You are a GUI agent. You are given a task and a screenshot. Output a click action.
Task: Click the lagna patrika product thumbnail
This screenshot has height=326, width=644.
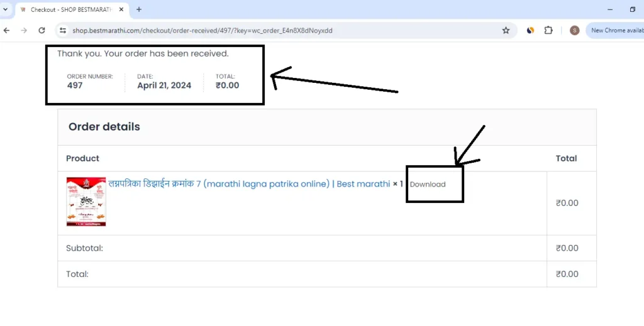[x=86, y=202]
